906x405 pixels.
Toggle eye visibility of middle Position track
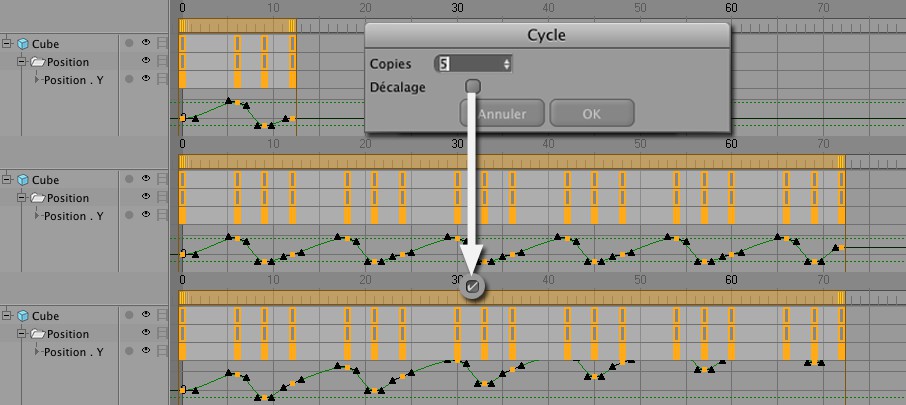click(x=146, y=198)
